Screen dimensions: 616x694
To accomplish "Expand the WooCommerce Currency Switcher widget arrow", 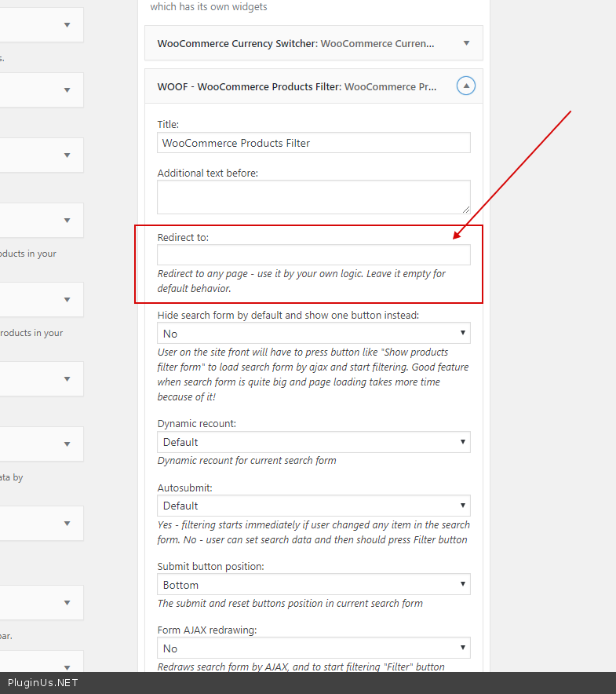I will pyautogui.click(x=466, y=43).
